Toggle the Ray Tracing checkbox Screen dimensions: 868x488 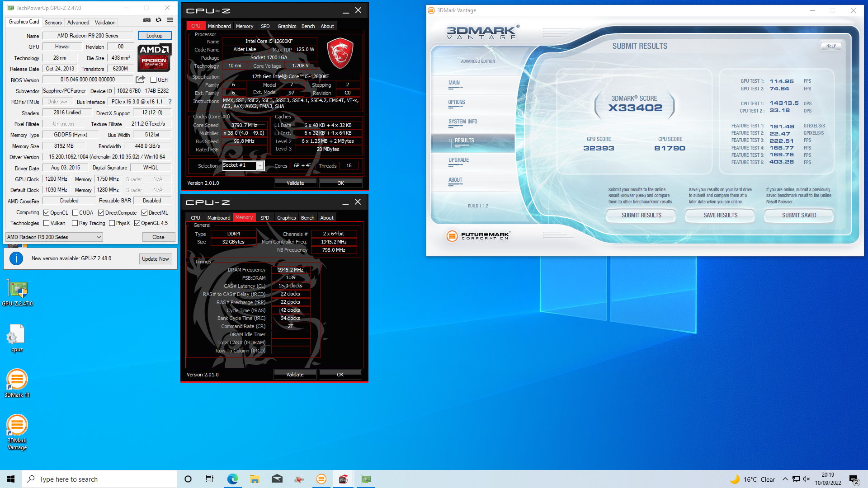(75, 223)
